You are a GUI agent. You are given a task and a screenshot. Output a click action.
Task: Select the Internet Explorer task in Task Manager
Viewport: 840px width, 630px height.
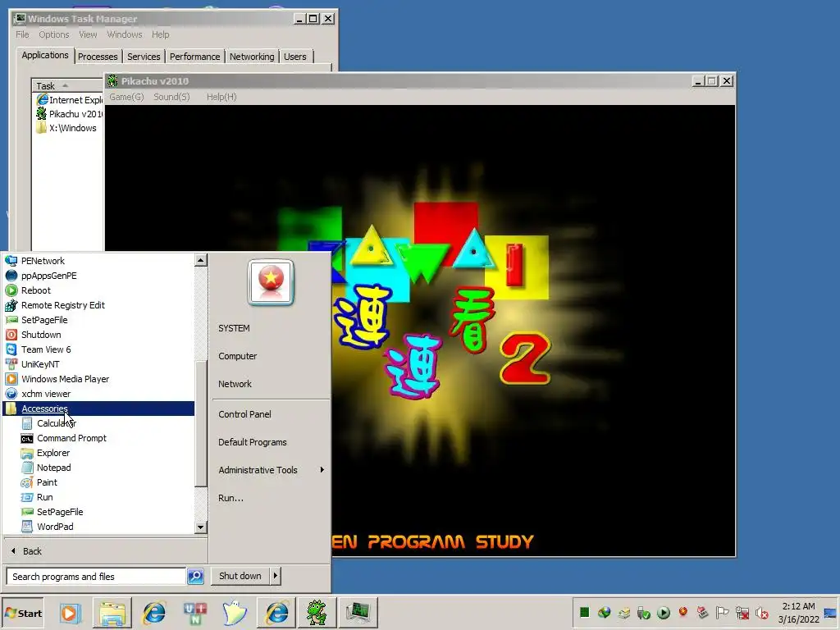pyautogui.click(x=69, y=99)
